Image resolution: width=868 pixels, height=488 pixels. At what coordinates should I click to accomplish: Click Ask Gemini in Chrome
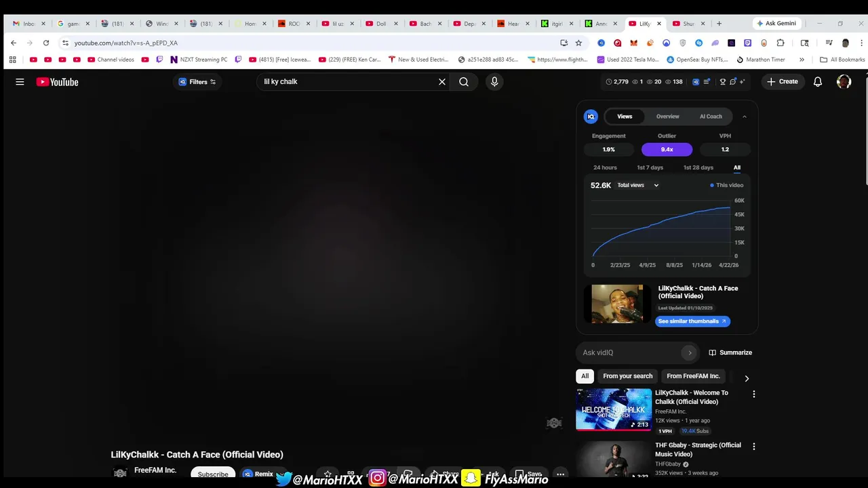point(776,23)
